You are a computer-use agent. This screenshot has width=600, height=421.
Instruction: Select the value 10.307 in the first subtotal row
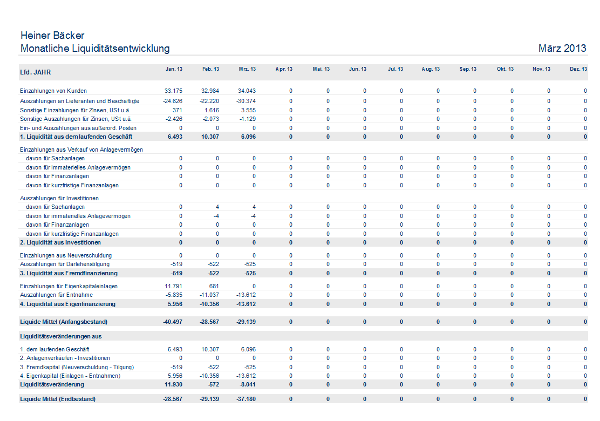pyautogui.click(x=210, y=137)
